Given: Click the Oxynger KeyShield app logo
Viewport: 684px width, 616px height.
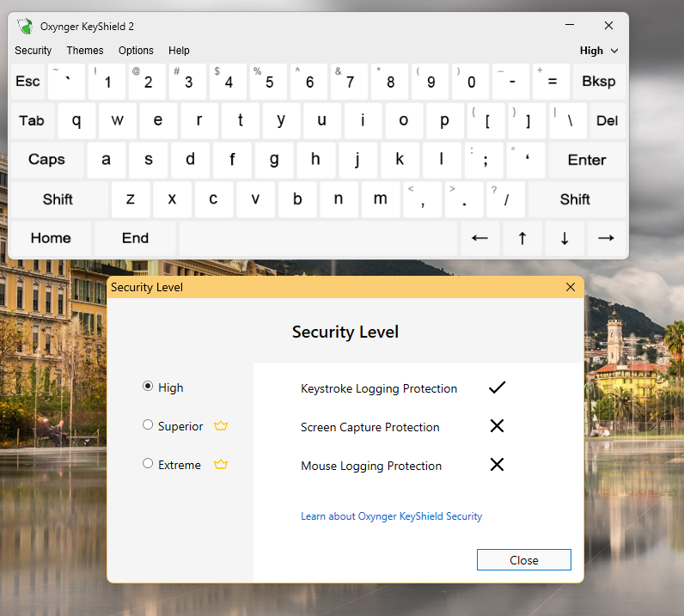Looking at the screenshot, I should [x=26, y=26].
